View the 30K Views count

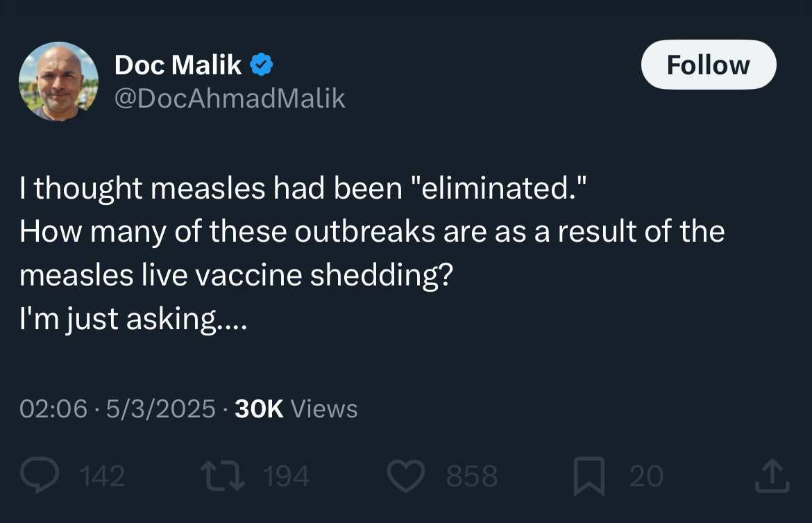click(x=296, y=408)
